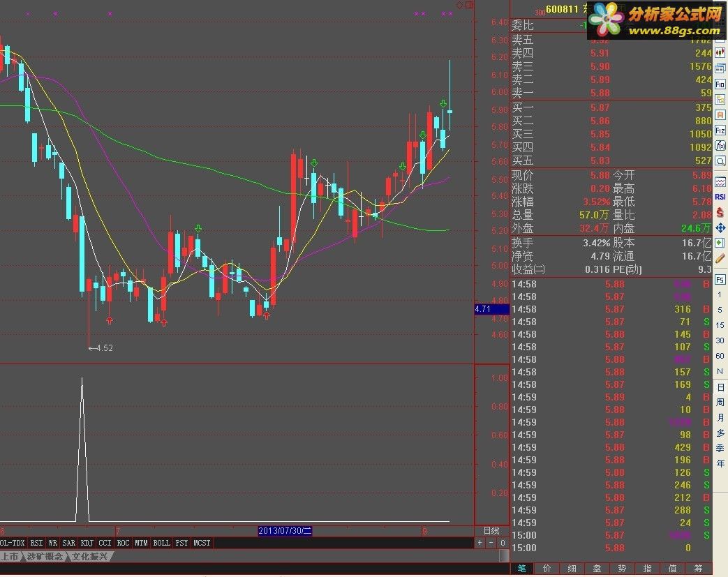
Task: Switch to SAR indicator tab
Action: click(68, 543)
